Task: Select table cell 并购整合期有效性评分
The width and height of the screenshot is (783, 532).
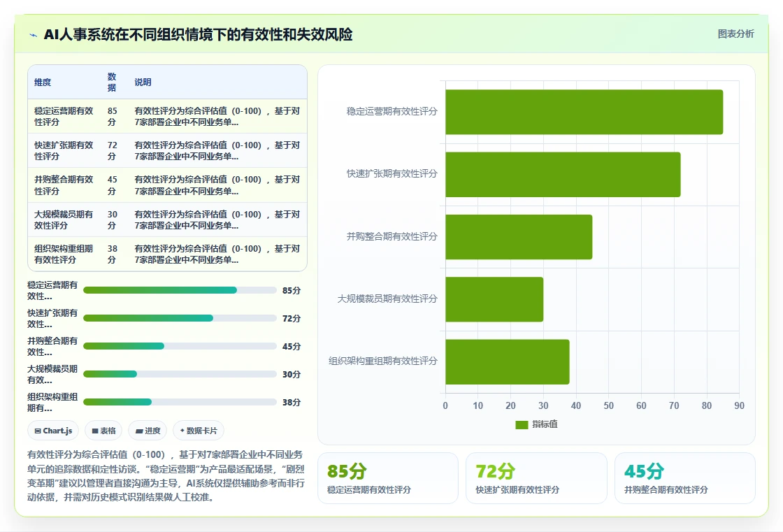Action: coord(64,185)
